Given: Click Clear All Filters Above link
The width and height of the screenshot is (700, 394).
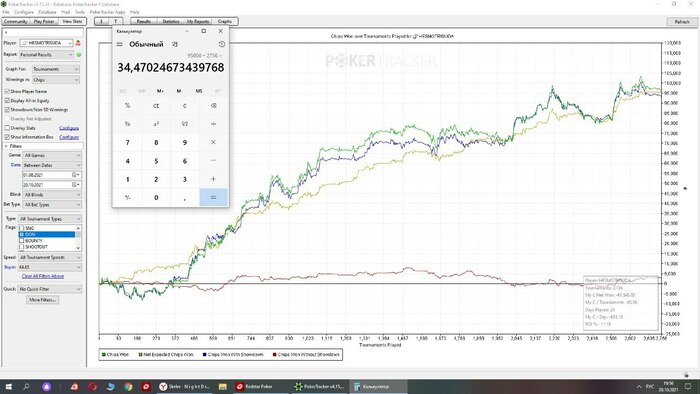Looking at the screenshot, I should (43, 276).
